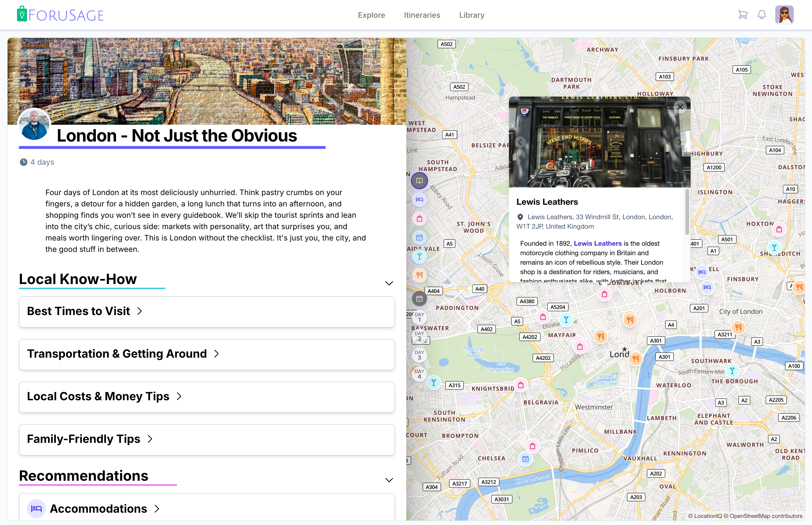The width and height of the screenshot is (812, 525).
Task: Click the pink shopping bag filter icon
Action: pos(419,218)
